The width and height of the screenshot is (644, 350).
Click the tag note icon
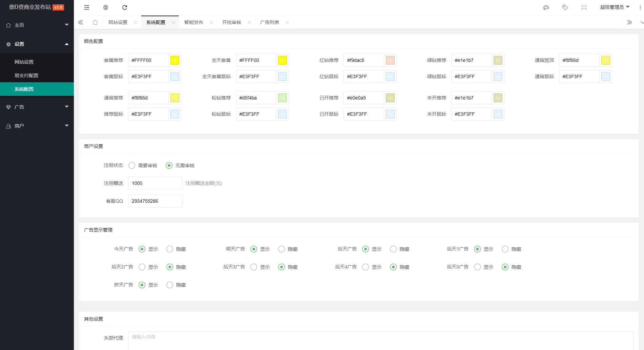tap(565, 7)
